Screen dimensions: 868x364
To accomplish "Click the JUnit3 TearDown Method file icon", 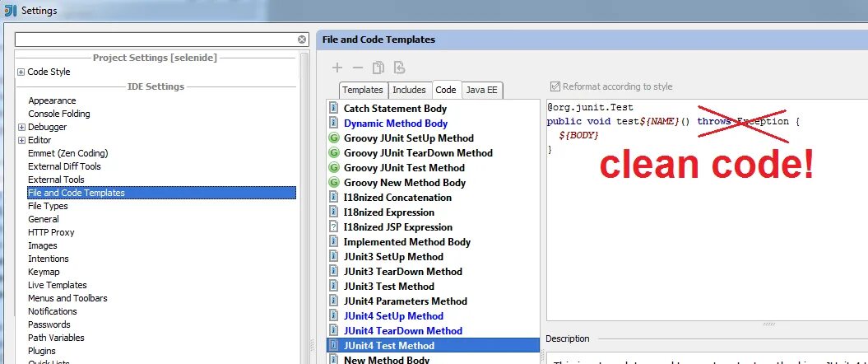I will (333, 272).
